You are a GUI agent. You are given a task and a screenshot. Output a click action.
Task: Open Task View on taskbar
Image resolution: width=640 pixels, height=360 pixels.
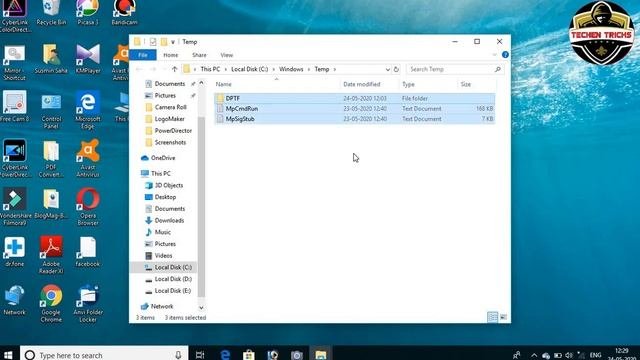pos(200,355)
